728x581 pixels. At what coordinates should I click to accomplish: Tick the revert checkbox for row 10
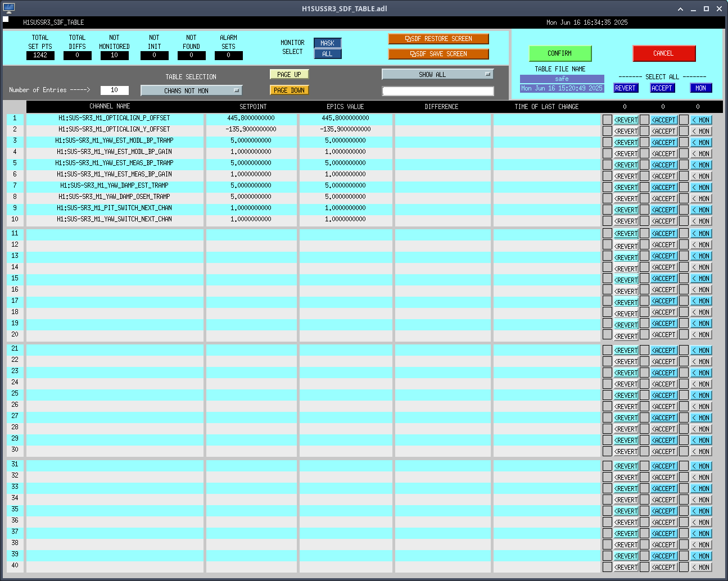pyautogui.click(x=607, y=221)
